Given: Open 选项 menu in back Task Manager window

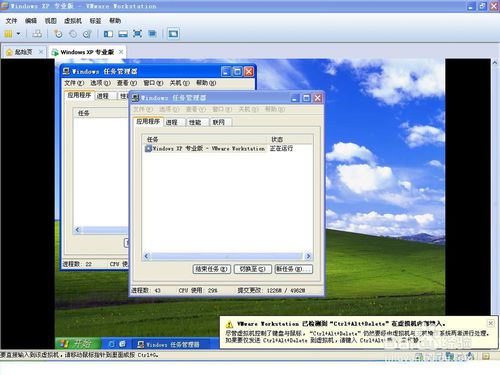Looking at the screenshot, I should (x=100, y=83).
